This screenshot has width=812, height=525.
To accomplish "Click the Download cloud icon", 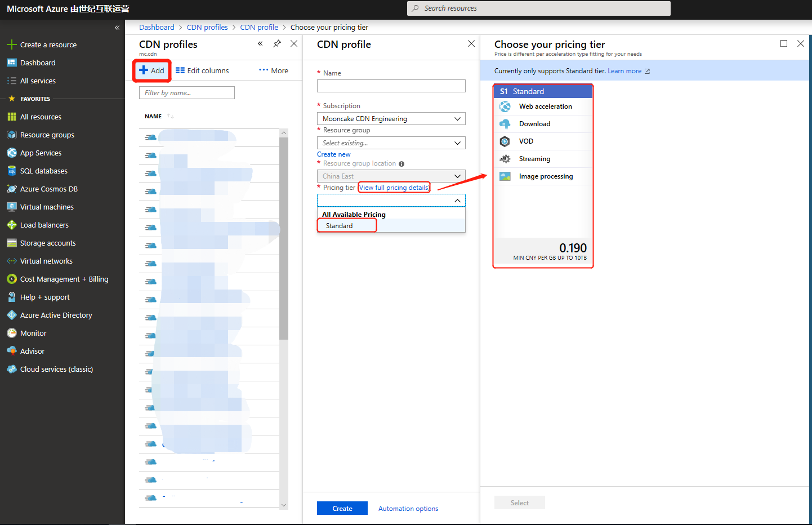I will point(505,124).
